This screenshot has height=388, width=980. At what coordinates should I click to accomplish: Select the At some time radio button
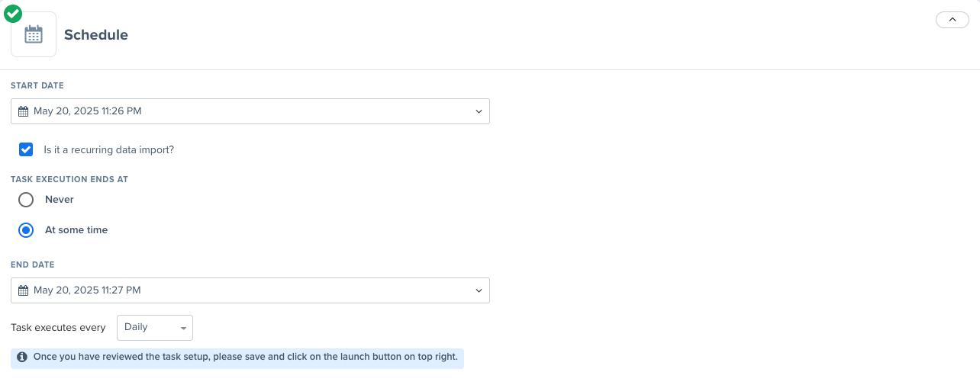coord(26,230)
